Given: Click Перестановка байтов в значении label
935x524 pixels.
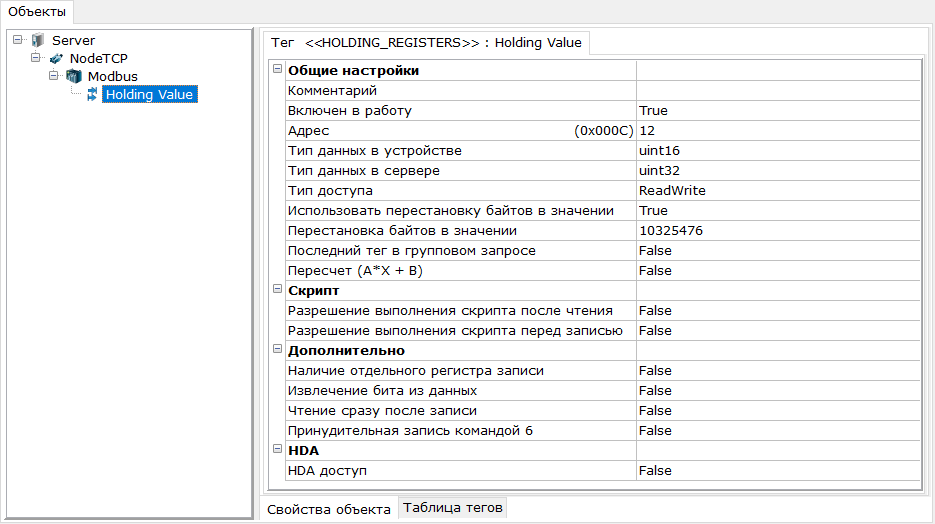Looking at the screenshot, I should coord(403,231).
